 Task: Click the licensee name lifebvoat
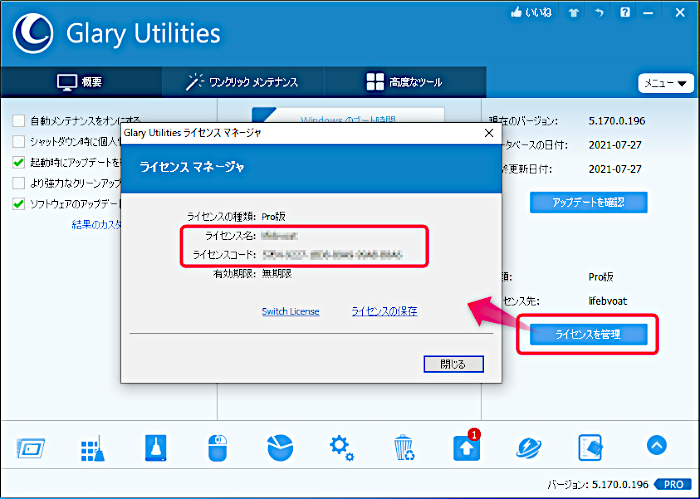click(x=608, y=301)
